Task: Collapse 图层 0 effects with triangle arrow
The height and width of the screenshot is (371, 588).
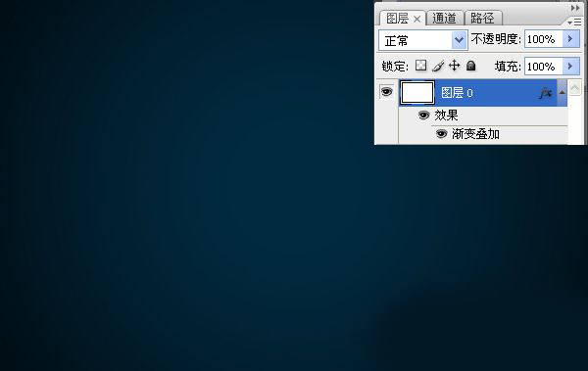Action: [x=562, y=93]
